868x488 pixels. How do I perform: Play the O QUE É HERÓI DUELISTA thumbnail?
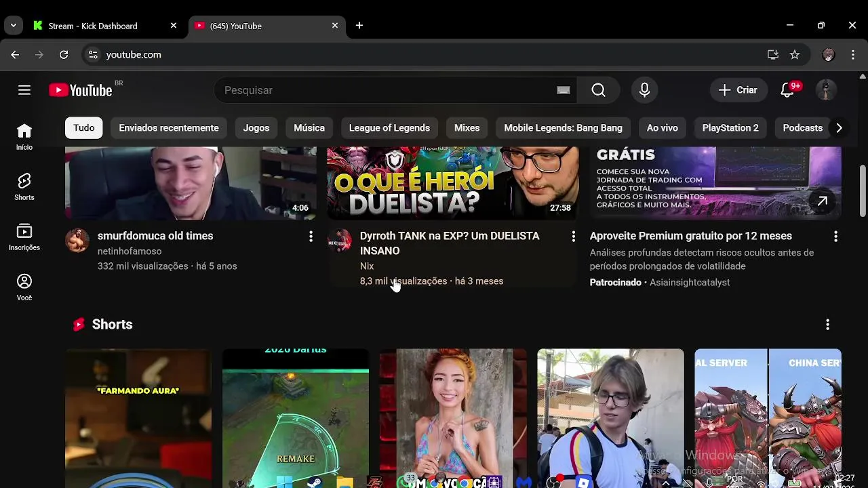pyautogui.click(x=453, y=183)
